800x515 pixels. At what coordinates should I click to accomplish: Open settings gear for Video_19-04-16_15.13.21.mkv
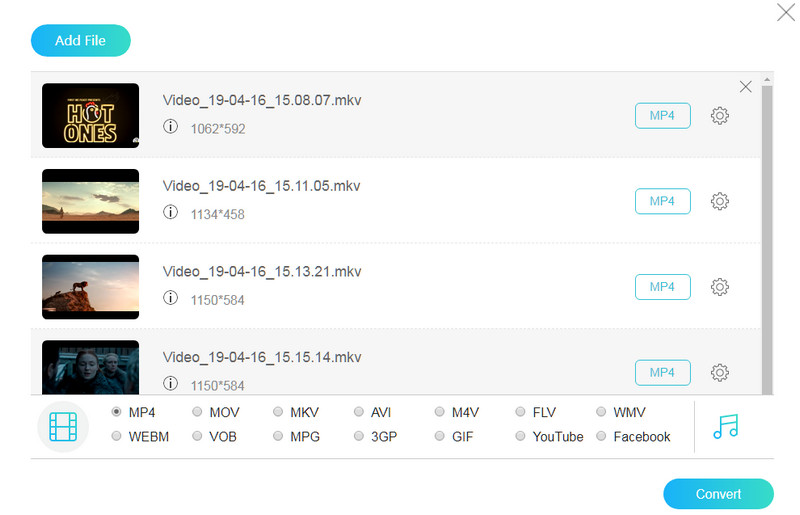tap(719, 287)
